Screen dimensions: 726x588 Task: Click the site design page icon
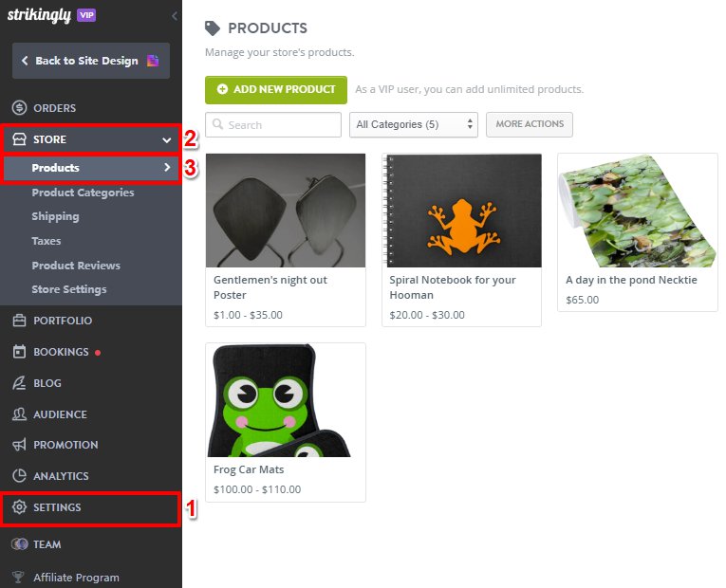[153, 61]
